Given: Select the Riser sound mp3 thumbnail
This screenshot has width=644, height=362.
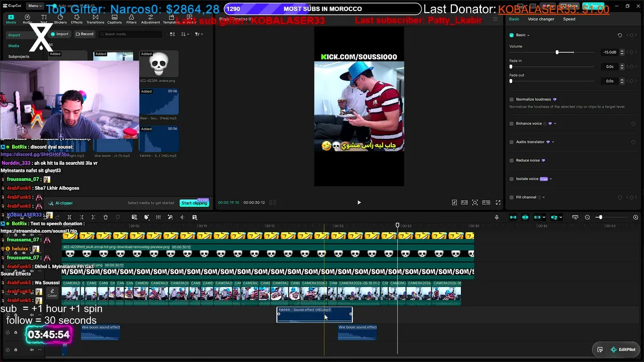Looking at the screenshot, I should [x=158, y=102].
